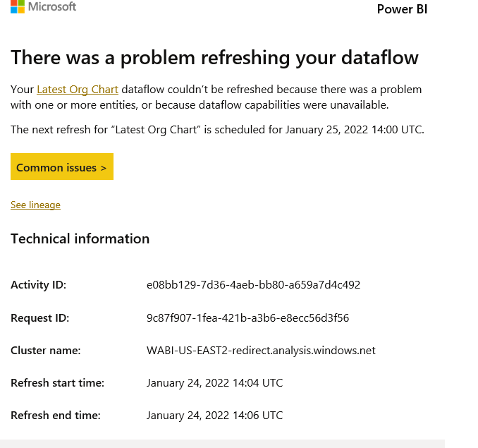The height and width of the screenshot is (448, 478).
Task: Select the cluster name WABI-US-EAST2-redirect value
Action: 261,351
